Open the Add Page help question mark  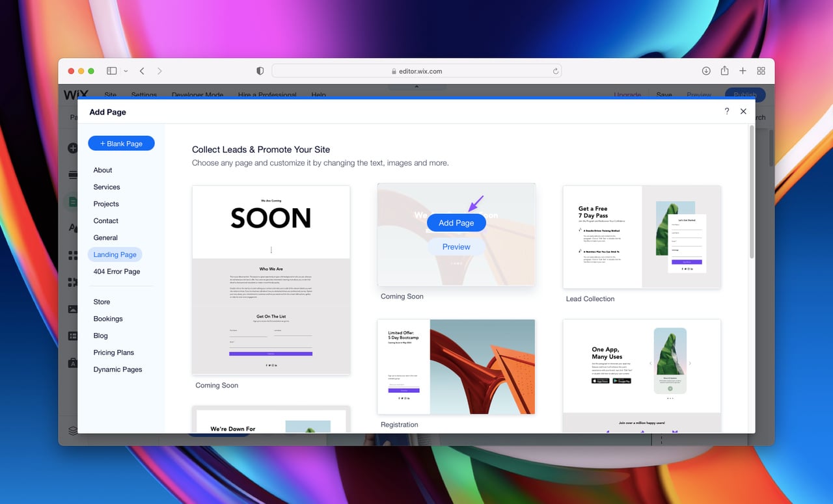tap(727, 111)
